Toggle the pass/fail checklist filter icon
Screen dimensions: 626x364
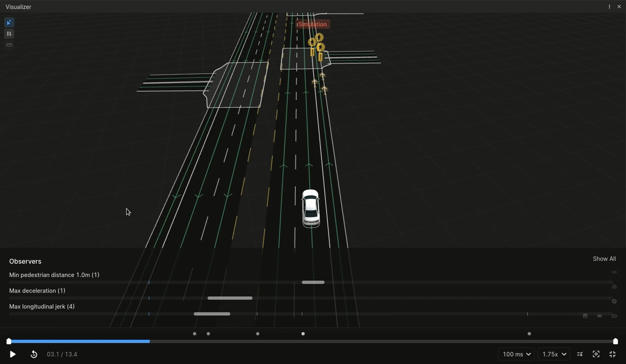click(580, 354)
